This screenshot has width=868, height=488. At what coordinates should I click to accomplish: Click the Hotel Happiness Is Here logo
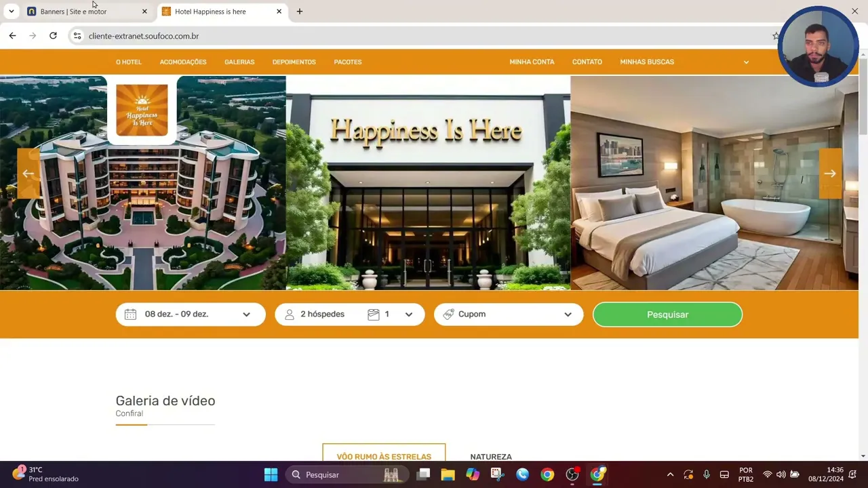(142, 110)
